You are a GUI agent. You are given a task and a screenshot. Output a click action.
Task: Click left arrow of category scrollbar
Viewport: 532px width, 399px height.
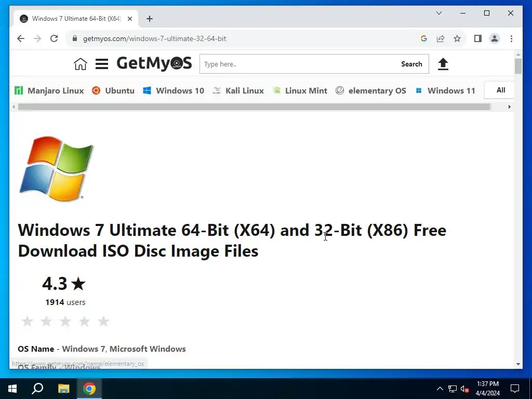14,107
